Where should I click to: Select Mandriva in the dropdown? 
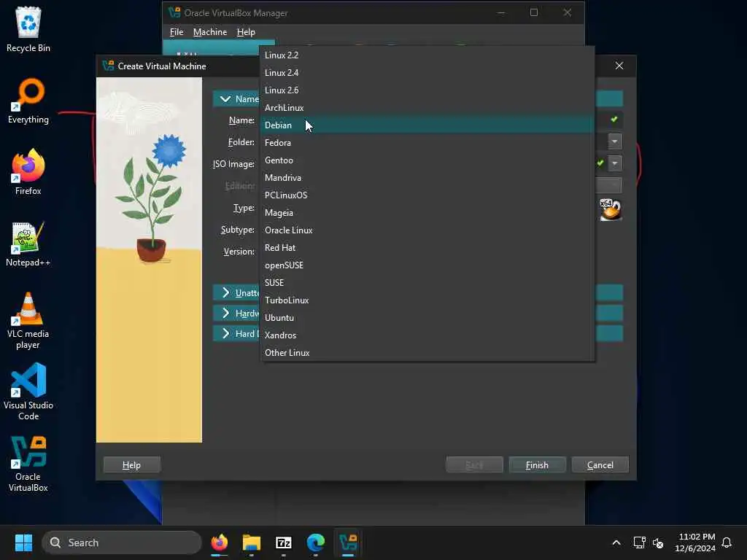[x=426, y=178]
